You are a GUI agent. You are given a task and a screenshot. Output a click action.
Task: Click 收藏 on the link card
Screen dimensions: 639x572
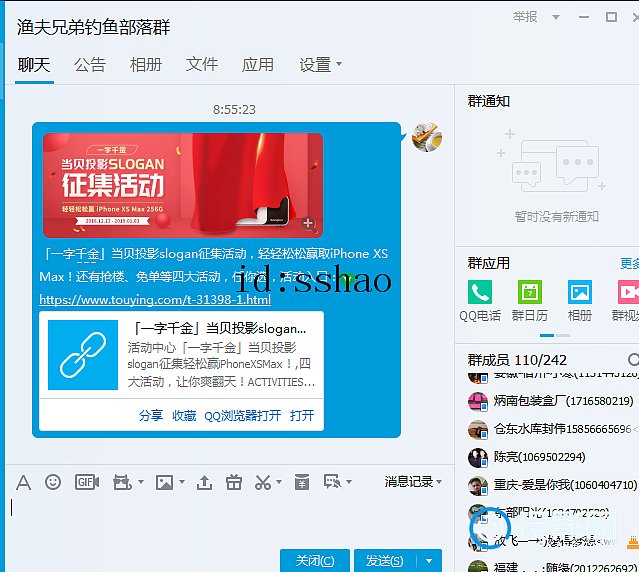coord(184,416)
